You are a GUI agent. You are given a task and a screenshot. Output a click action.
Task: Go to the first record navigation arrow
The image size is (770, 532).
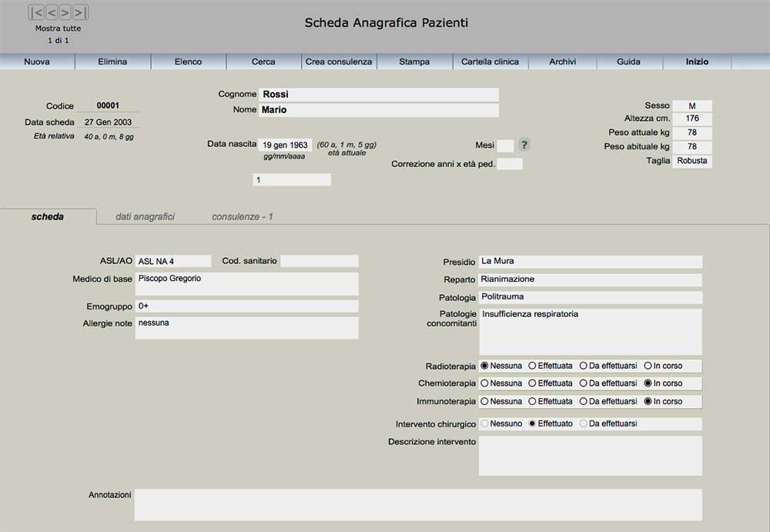pyautogui.click(x=36, y=13)
